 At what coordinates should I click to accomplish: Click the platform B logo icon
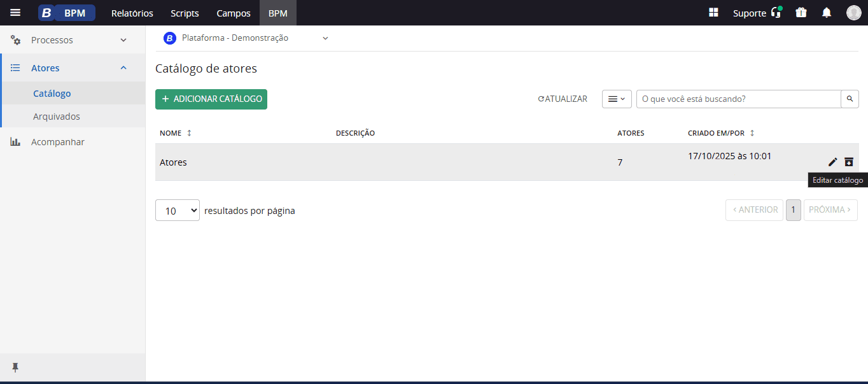tap(169, 38)
